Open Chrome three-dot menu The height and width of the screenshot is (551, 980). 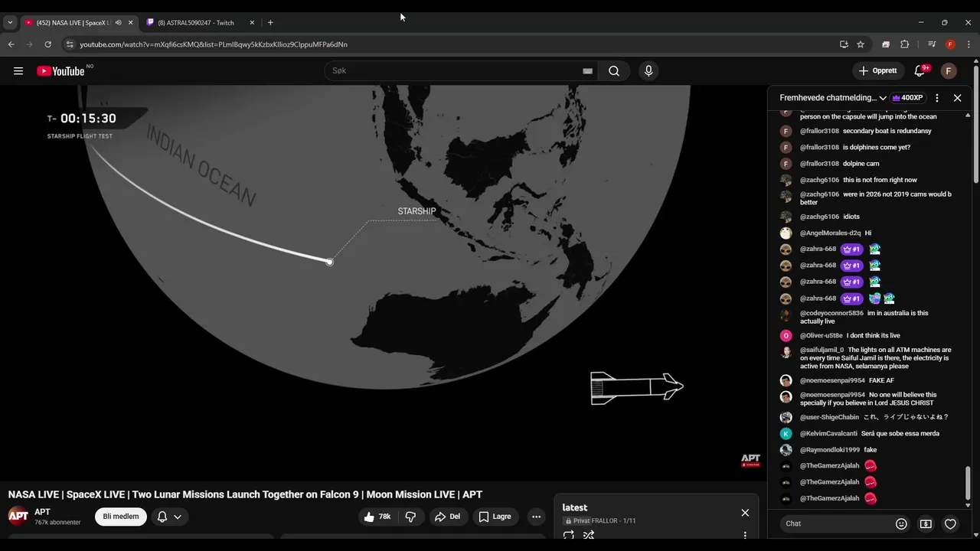969,44
